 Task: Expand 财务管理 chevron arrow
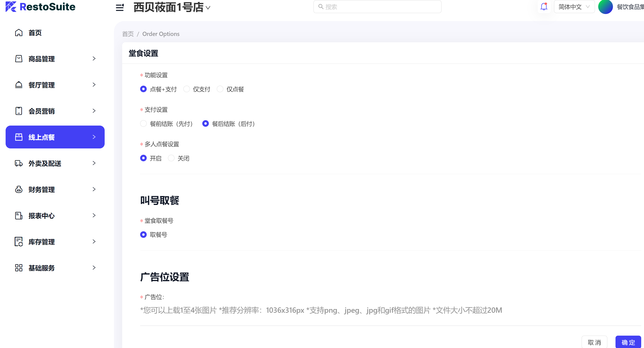coord(94,189)
